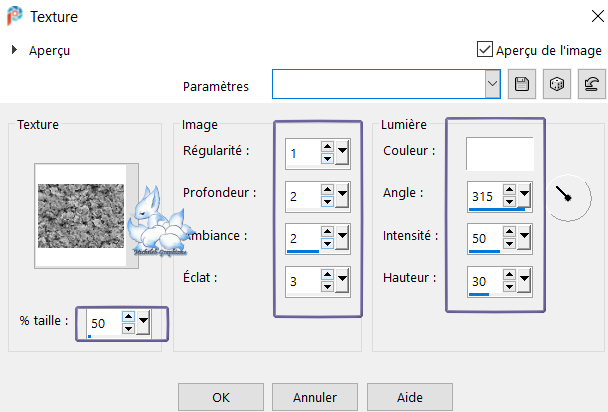Open the Intensité slider dropdown
The image size is (608, 412).
point(524,237)
